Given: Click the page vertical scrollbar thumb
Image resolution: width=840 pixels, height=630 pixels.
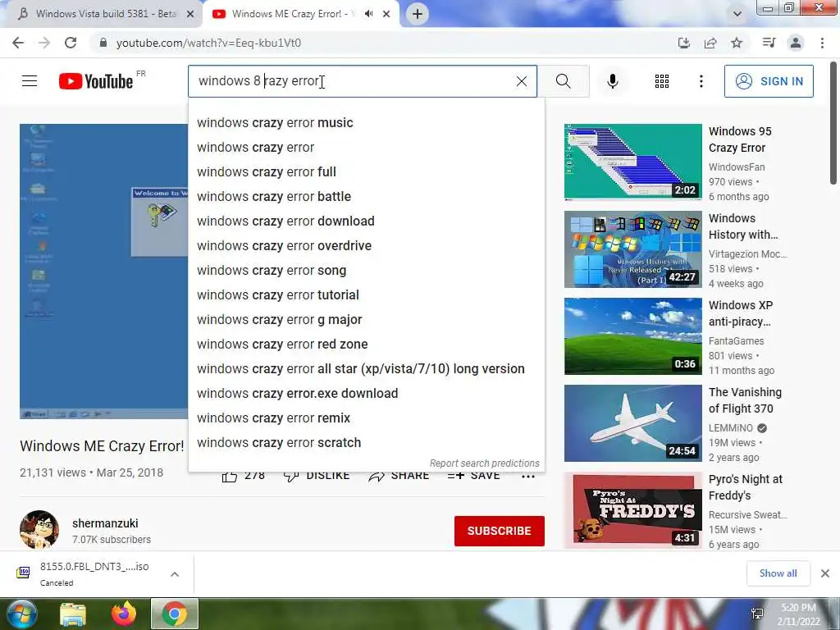Looking at the screenshot, I should [833, 123].
